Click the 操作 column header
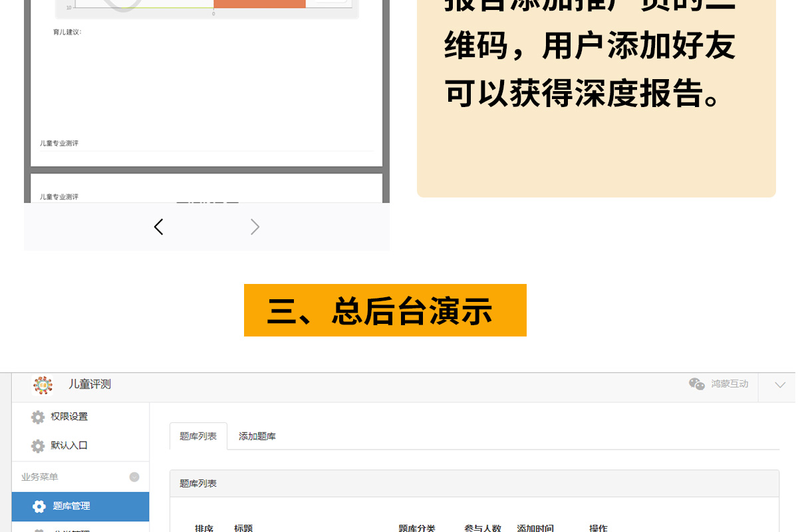Image resolution: width=798 pixels, height=532 pixels. pyautogui.click(x=598, y=528)
